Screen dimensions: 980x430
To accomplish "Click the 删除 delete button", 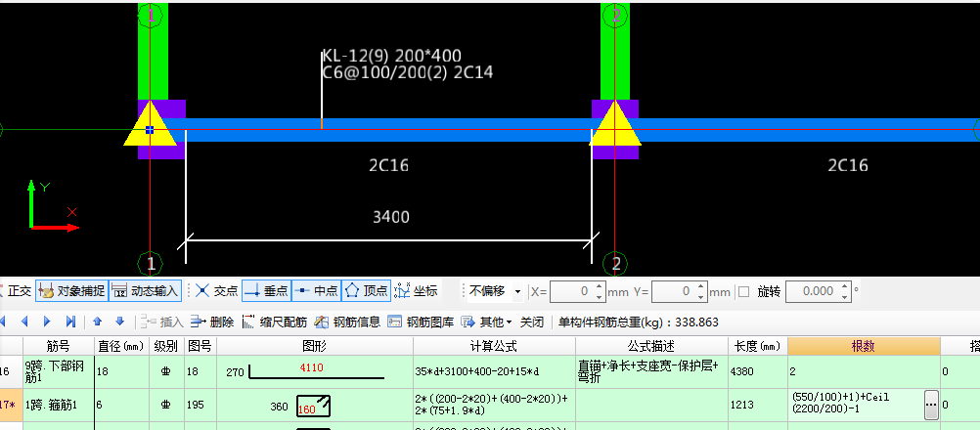I will (212, 322).
